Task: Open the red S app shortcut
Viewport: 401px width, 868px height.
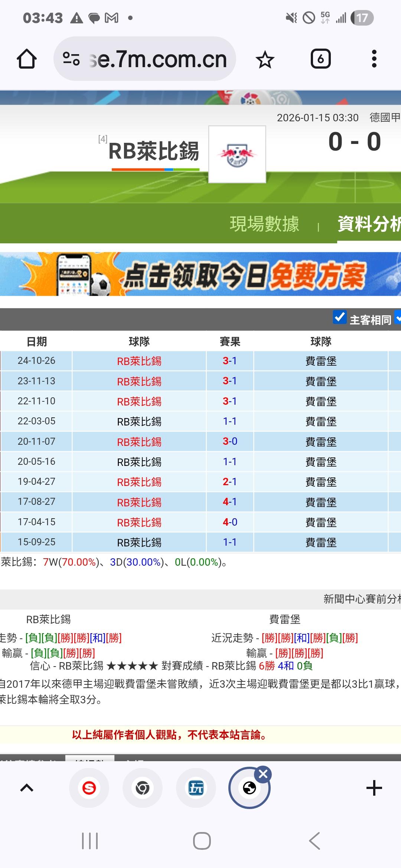Action: [89, 788]
